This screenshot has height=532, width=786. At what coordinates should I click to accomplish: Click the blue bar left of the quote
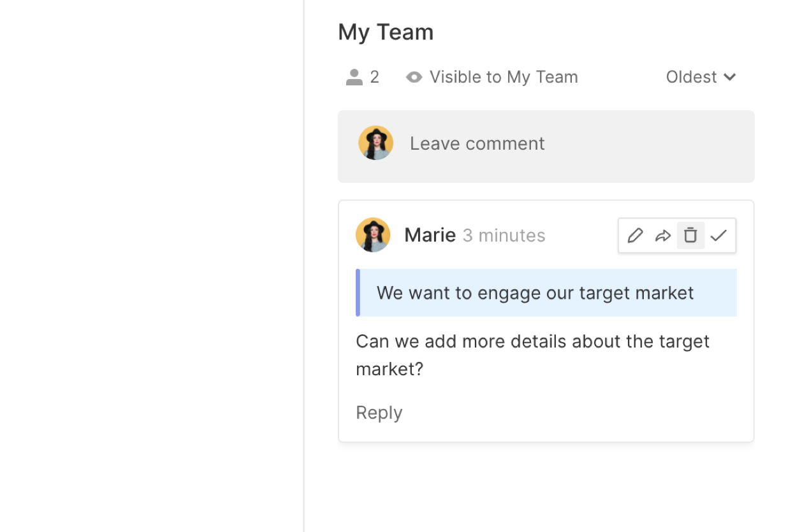pyautogui.click(x=358, y=292)
